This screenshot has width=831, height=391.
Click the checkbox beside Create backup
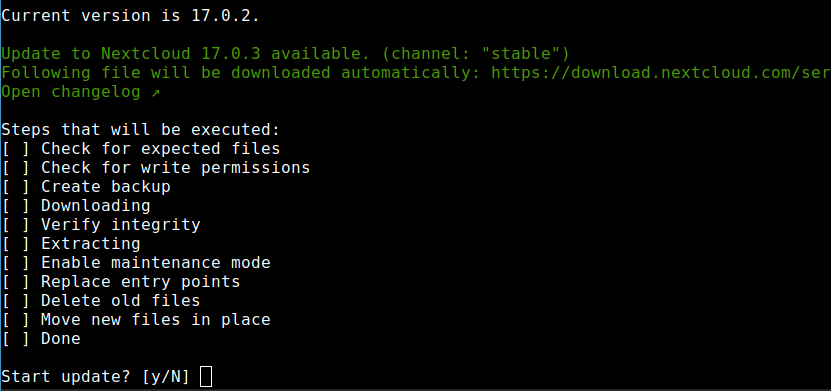pyautogui.click(x=15, y=186)
